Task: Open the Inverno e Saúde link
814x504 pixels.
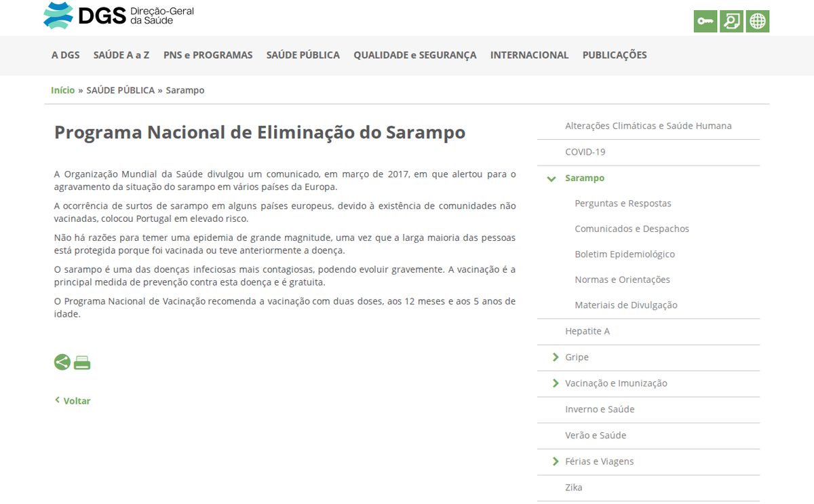Action: (x=600, y=409)
